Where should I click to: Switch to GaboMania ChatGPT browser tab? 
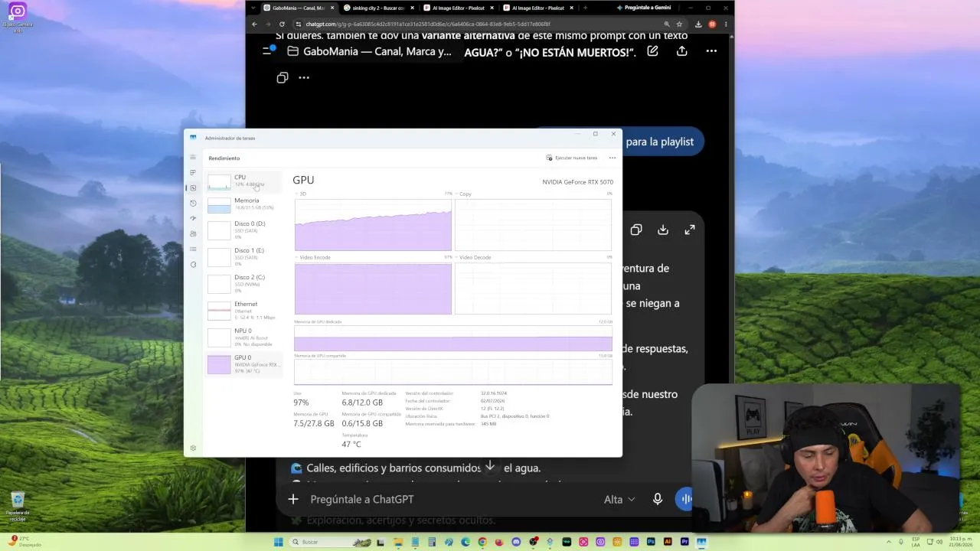coord(298,8)
